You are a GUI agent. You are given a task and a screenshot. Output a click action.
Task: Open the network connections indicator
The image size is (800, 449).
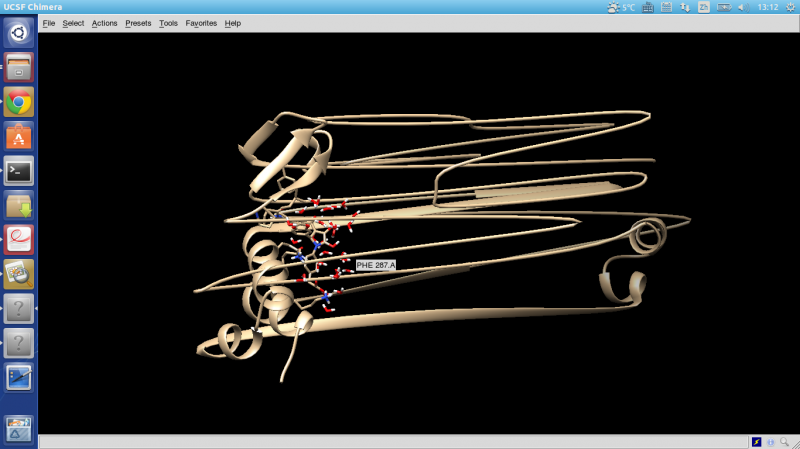pos(685,7)
